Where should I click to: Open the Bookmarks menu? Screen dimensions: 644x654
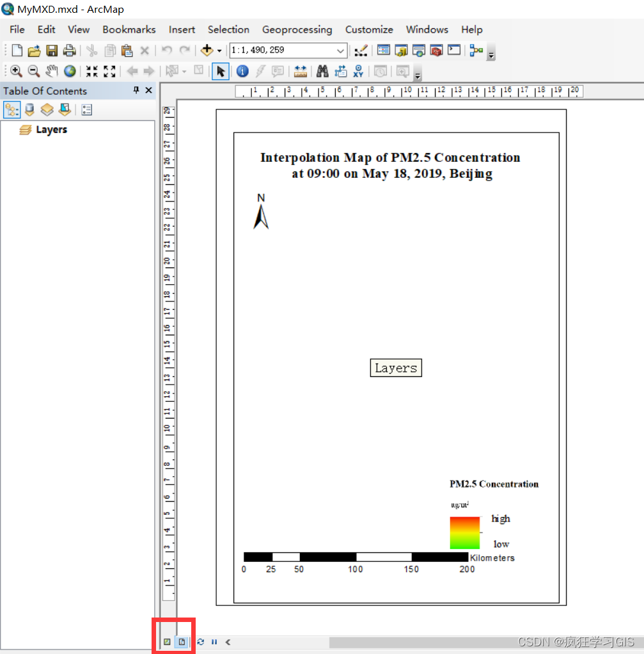[129, 29]
